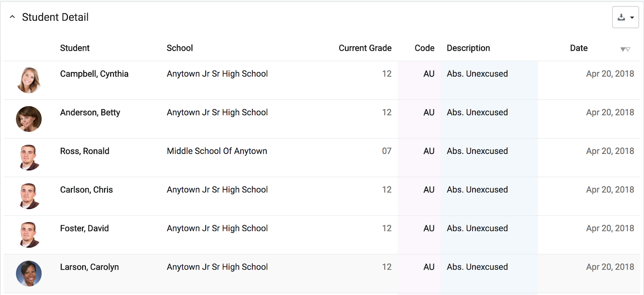Sort by the School column header
Image resolution: width=644 pixels, height=295 pixels.
click(180, 48)
